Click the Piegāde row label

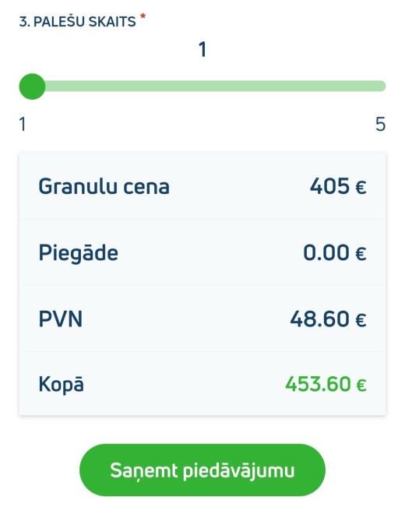click(x=79, y=253)
